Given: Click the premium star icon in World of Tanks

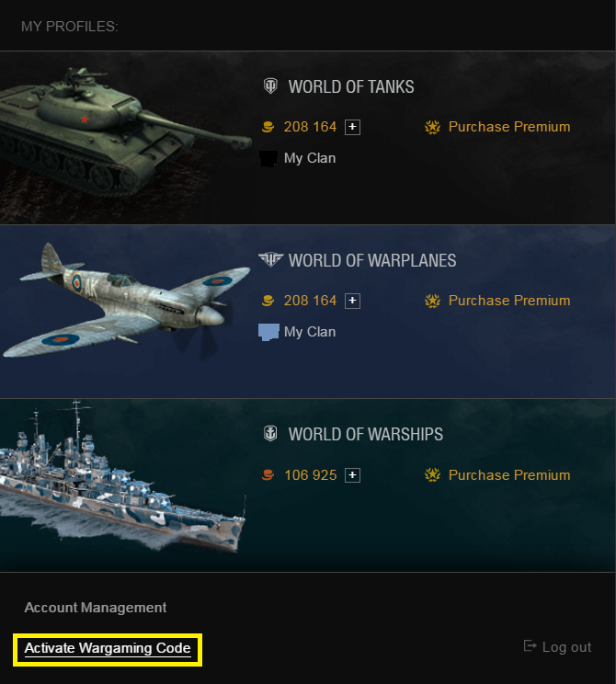Looking at the screenshot, I should pos(432,127).
